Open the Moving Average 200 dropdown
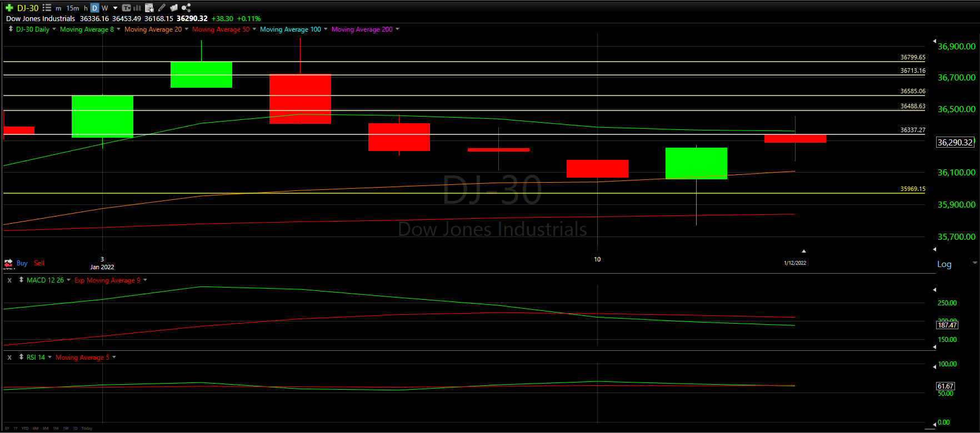The height and width of the screenshot is (433, 980). (397, 29)
